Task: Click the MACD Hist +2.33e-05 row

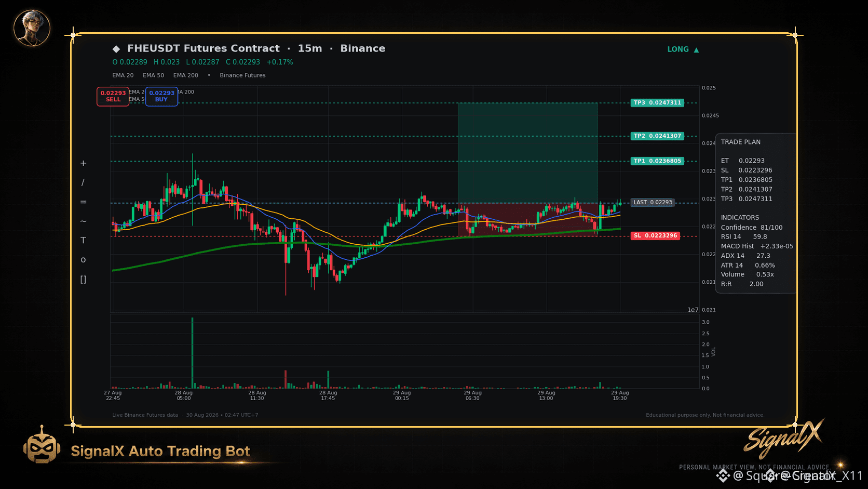Action: (x=757, y=246)
